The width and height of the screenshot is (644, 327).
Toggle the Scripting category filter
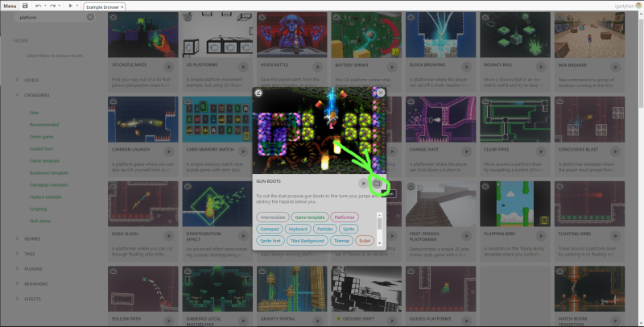pyautogui.click(x=38, y=209)
